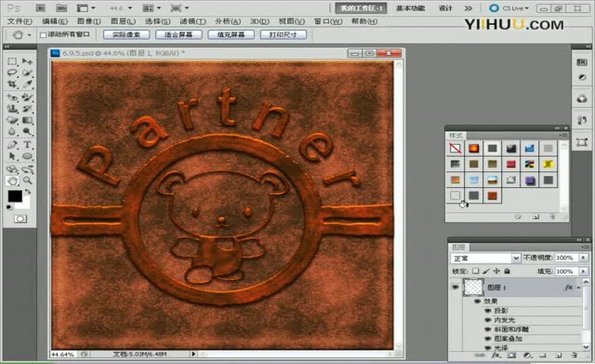Toggle 斜面和浮雕 effect visibility
Screen dimensions: 595x364
[x=488, y=330]
